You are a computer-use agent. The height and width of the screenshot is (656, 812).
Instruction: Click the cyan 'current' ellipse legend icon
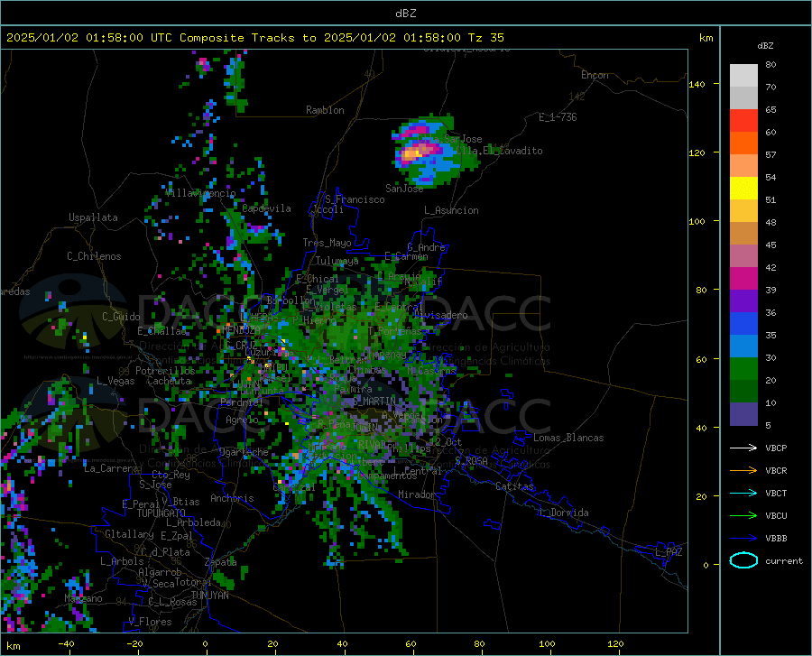(x=743, y=560)
